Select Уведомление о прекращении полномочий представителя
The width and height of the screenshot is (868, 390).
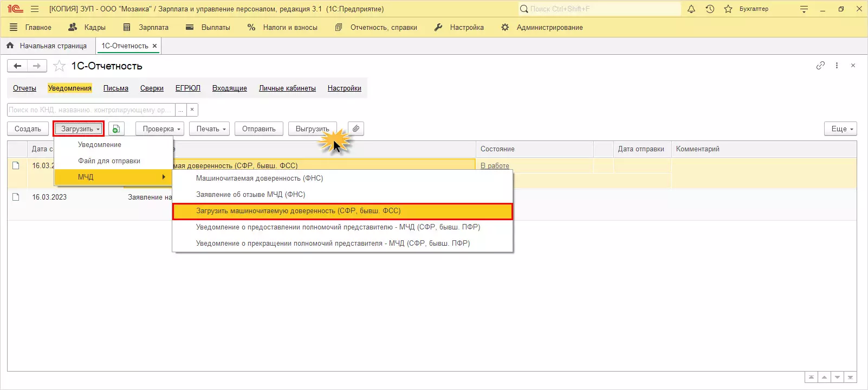(342, 244)
